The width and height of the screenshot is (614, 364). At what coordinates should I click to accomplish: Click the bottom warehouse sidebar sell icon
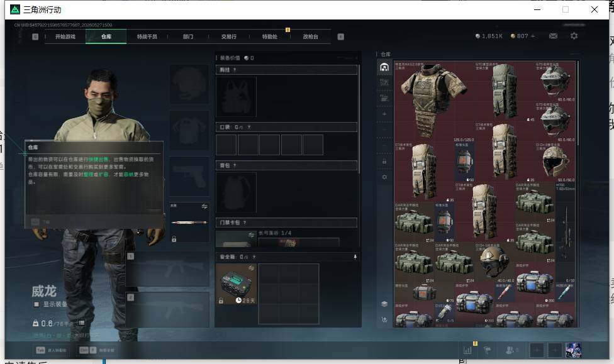click(x=384, y=320)
